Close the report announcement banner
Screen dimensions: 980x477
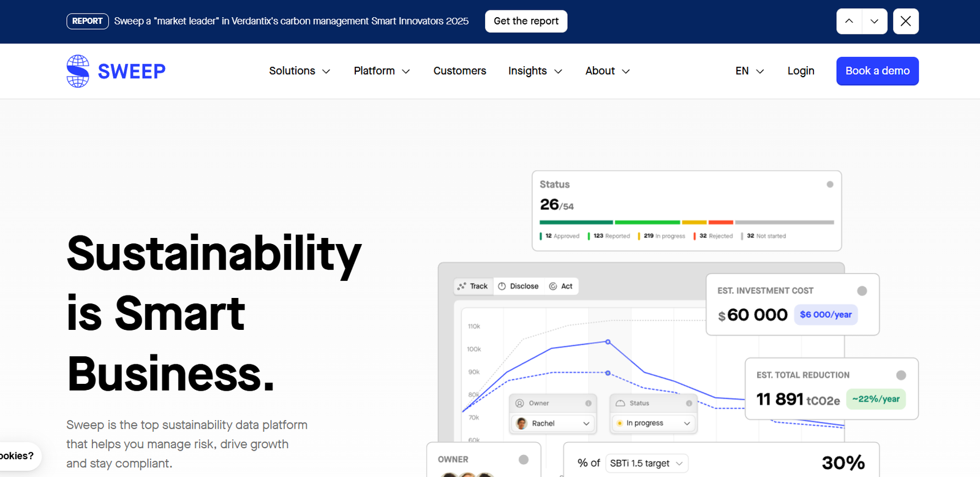point(905,21)
